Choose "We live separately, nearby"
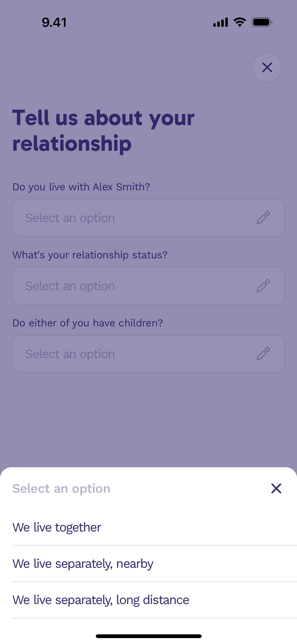 (x=83, y=564)
